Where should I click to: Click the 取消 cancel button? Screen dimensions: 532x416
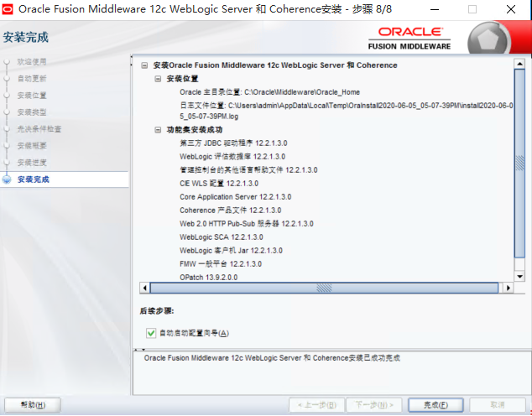[498, 405]
